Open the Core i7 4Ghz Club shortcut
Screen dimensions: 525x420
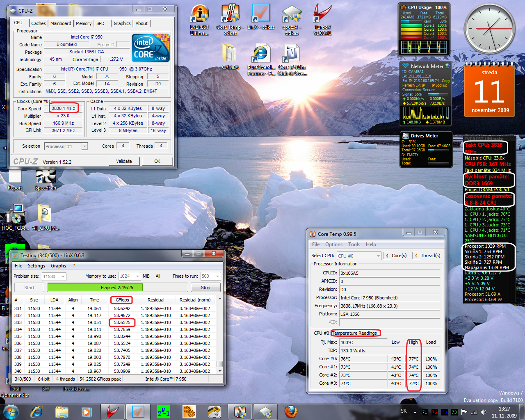coord(292,60)
